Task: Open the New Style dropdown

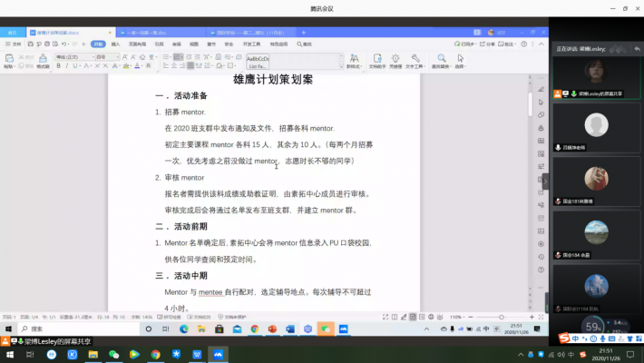Action: pos(354,61)
